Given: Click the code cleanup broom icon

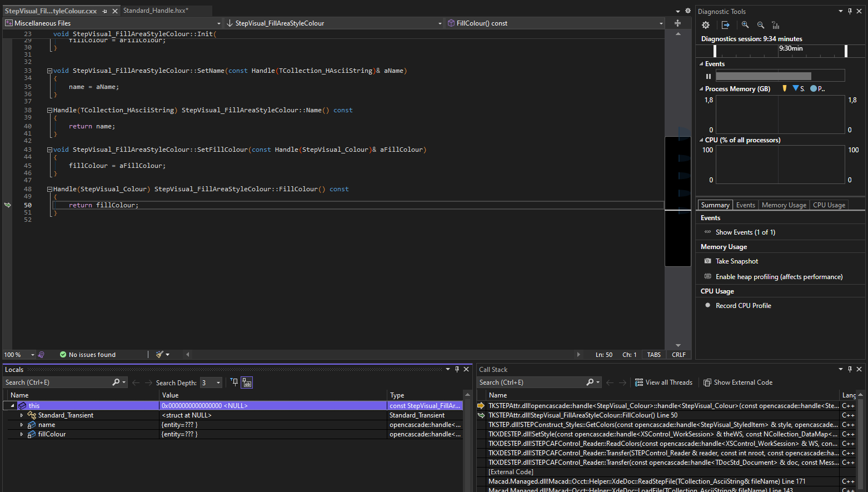Looking at the screenshot, I should coord(160,355).
